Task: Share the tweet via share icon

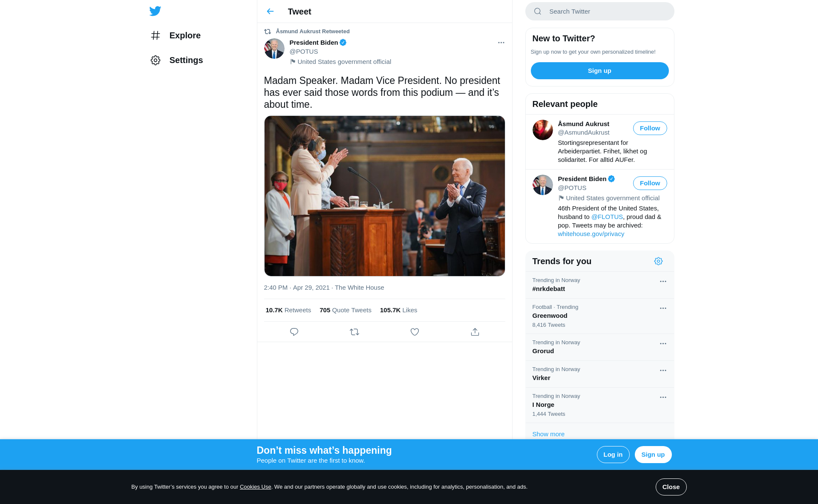Action: [x=475, y=332]
